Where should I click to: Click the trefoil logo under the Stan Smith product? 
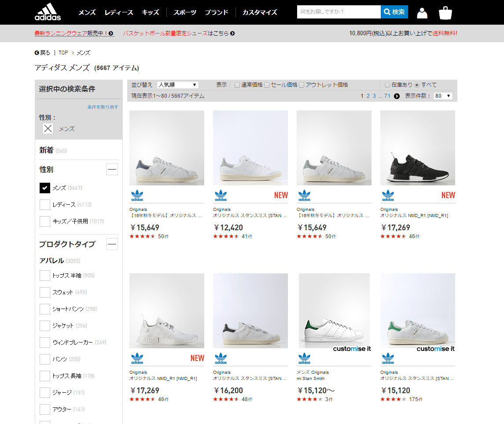coord(221,195)
